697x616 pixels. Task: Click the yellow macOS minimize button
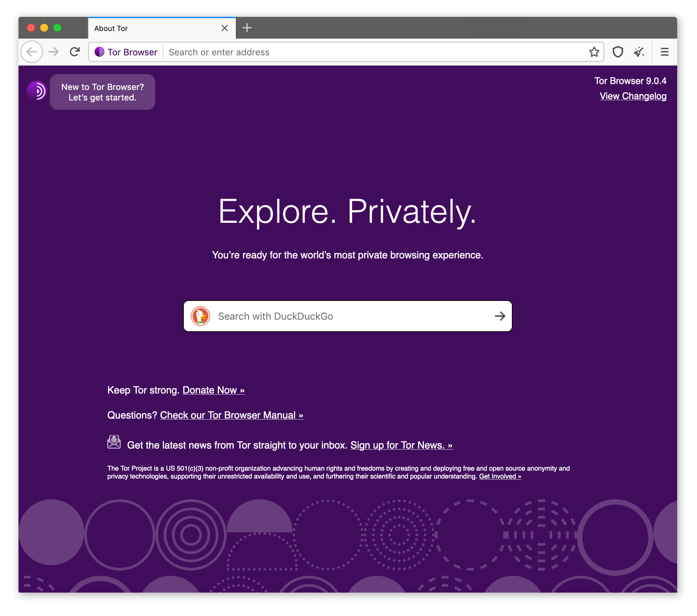[x=44, y=28]
